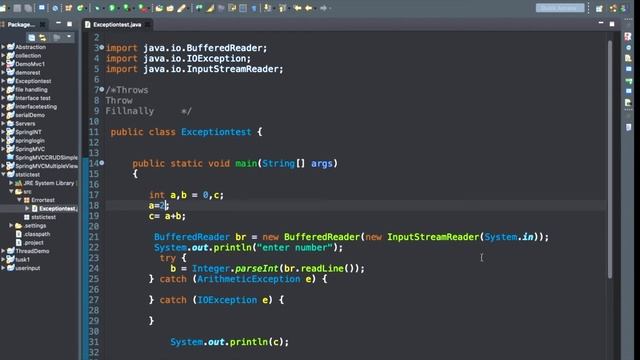Open Package Explorer View Menu dropdown arrow
640x360 pixels.
coord(69,37)
